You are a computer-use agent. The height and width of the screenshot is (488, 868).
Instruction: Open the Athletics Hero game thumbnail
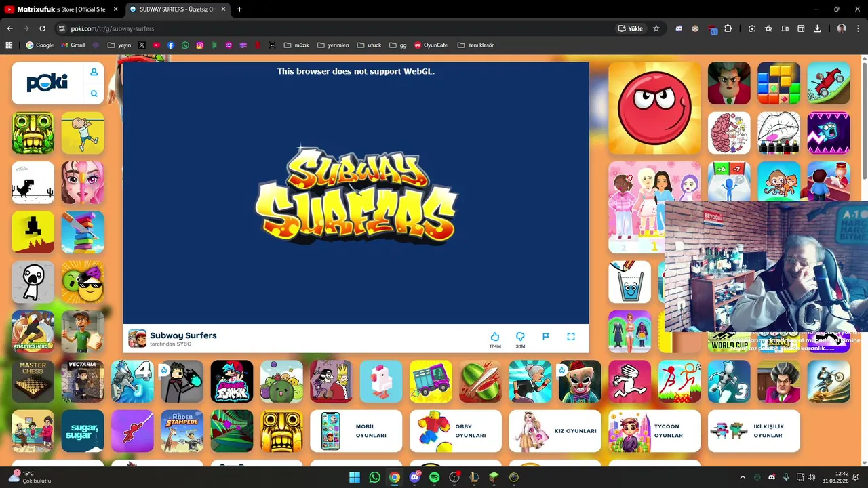pos(33,331)
